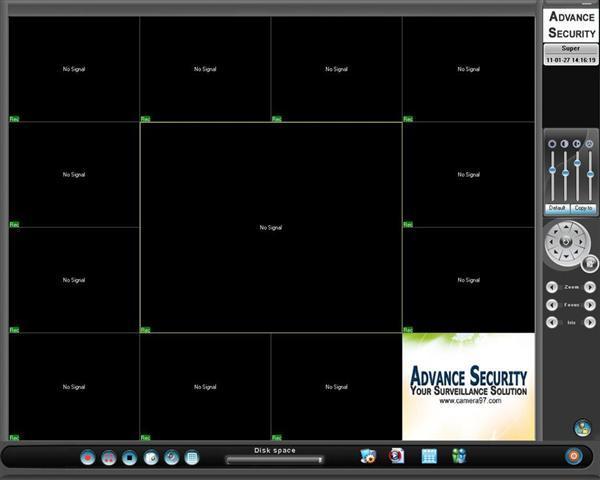This screenshot has height=480, width=600.
Task: Click the stop button in bottom toolbar
Action: pyautogui.click(x=129, y=457)
